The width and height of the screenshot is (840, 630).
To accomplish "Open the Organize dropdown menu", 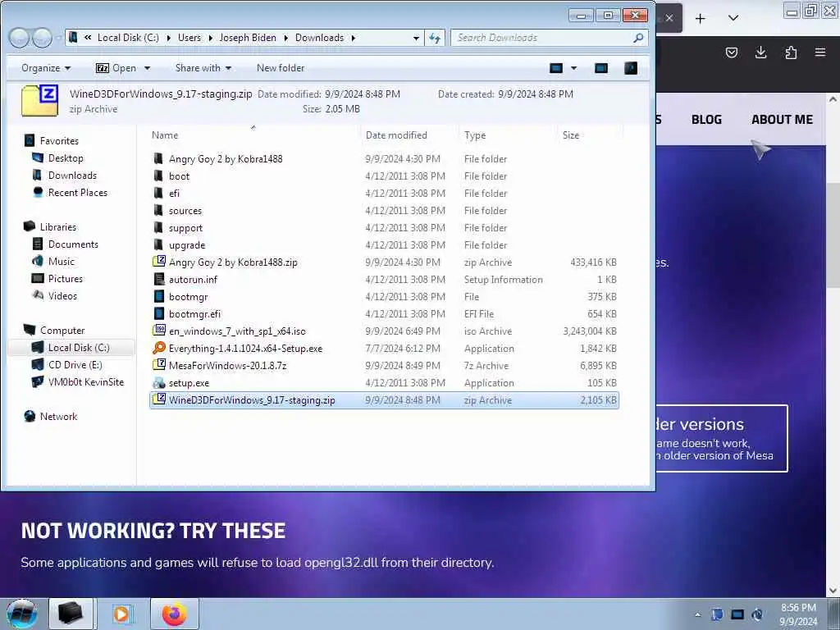I will (46, 68).
